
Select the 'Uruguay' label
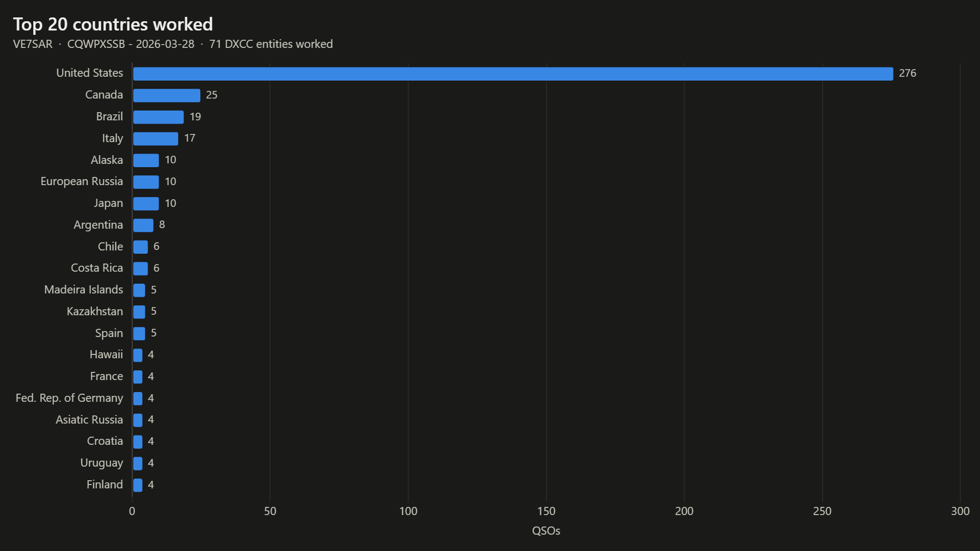pyautogui.click(x=102, y=463)
